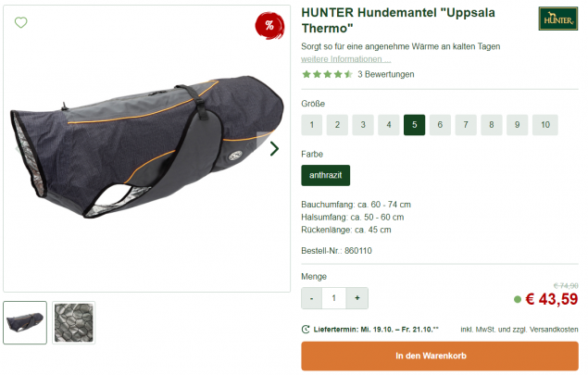Open the HUNTER brand logo

click(558, 19)
